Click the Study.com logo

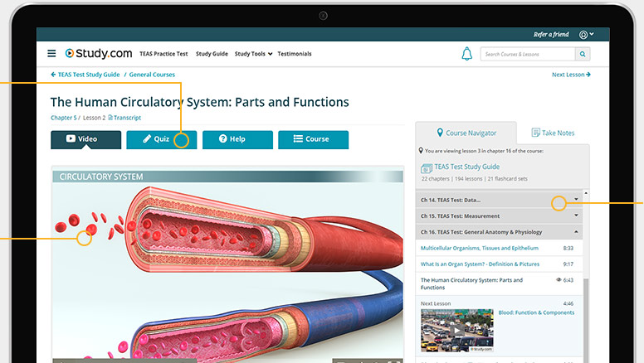point(98,54)
